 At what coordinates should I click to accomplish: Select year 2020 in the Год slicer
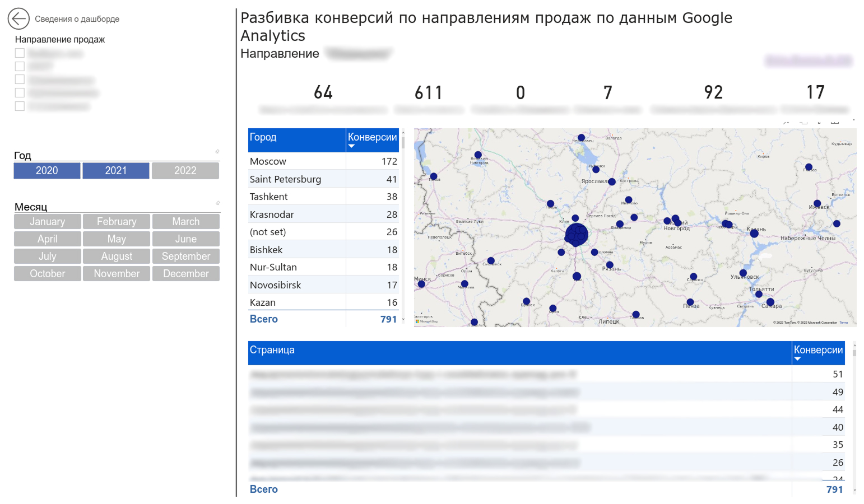pos(47,171)
